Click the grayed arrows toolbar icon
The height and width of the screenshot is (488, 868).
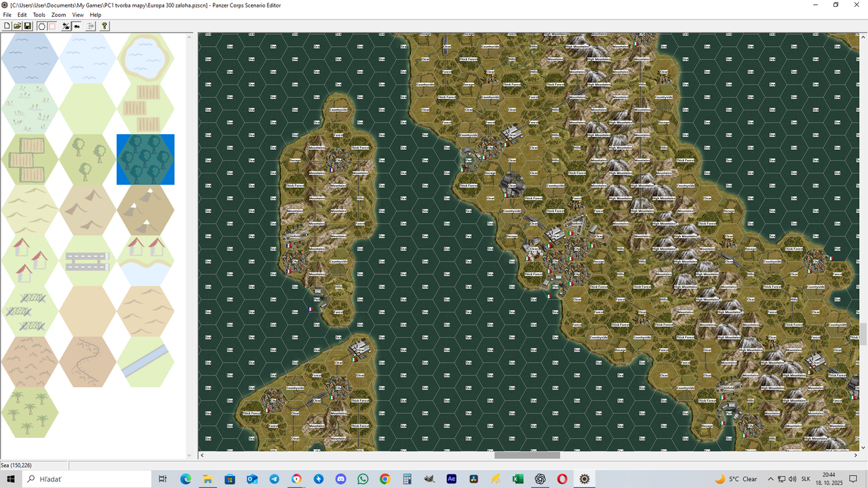tap(91, 26)
